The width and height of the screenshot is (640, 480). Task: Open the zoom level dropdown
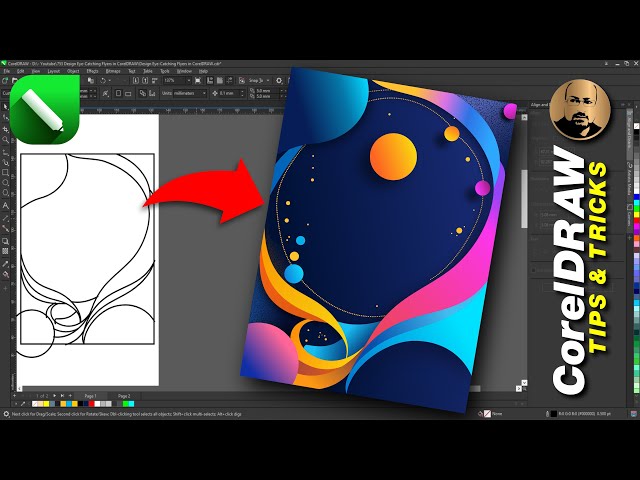189,80
